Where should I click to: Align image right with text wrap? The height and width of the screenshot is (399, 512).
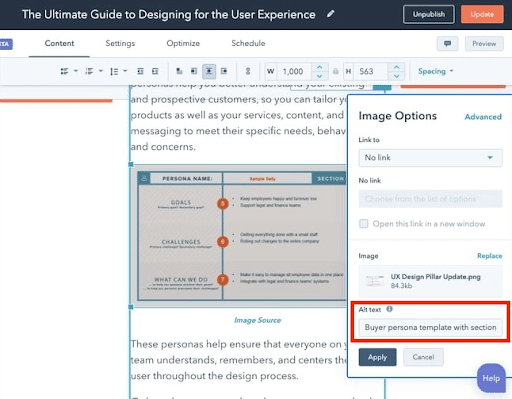pyautogui.click(x=224, y=71)
